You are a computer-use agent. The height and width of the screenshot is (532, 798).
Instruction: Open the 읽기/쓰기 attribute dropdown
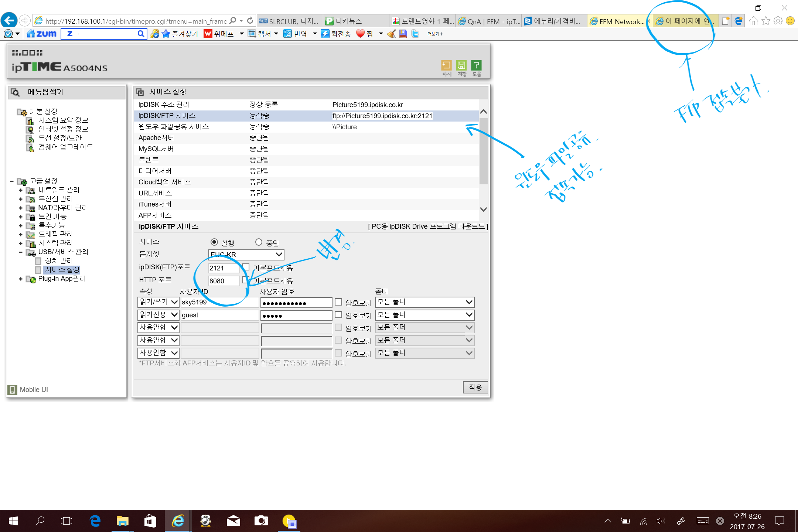[158, 302]
